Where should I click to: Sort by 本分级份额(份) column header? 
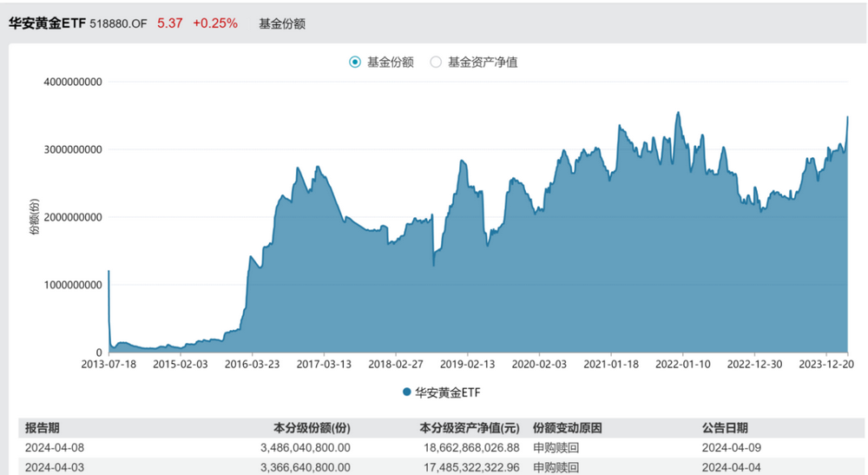click(x=312, y=428)
